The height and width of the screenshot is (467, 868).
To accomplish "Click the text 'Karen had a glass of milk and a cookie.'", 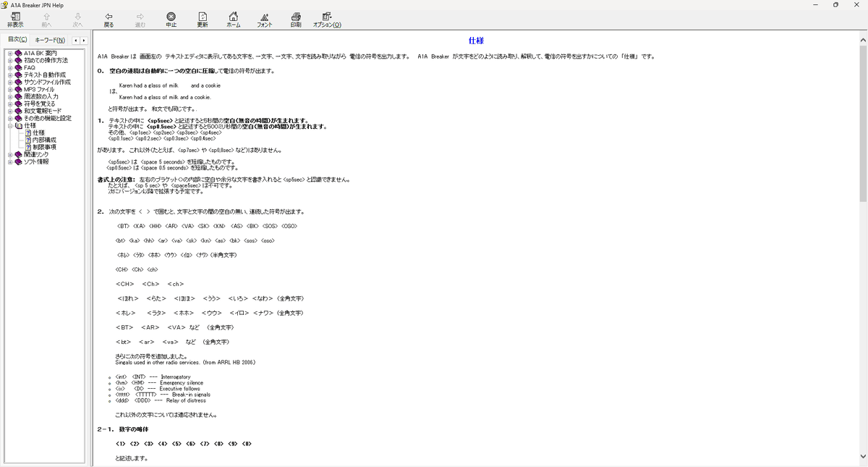I will [x=165, y=97].
